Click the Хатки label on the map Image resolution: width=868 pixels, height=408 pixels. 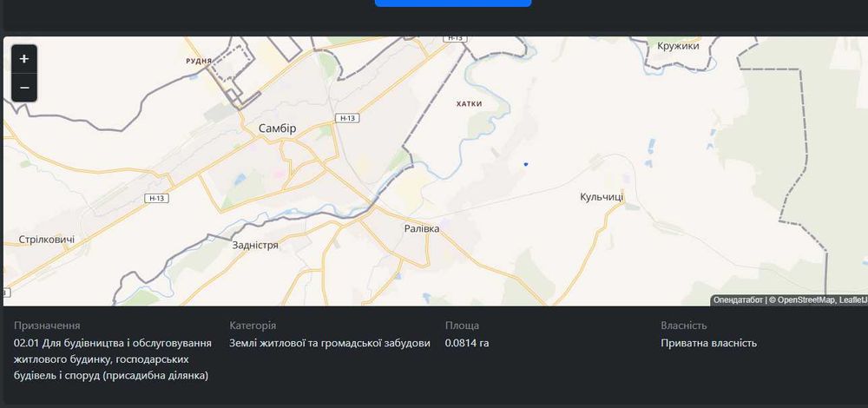(469, 103)
